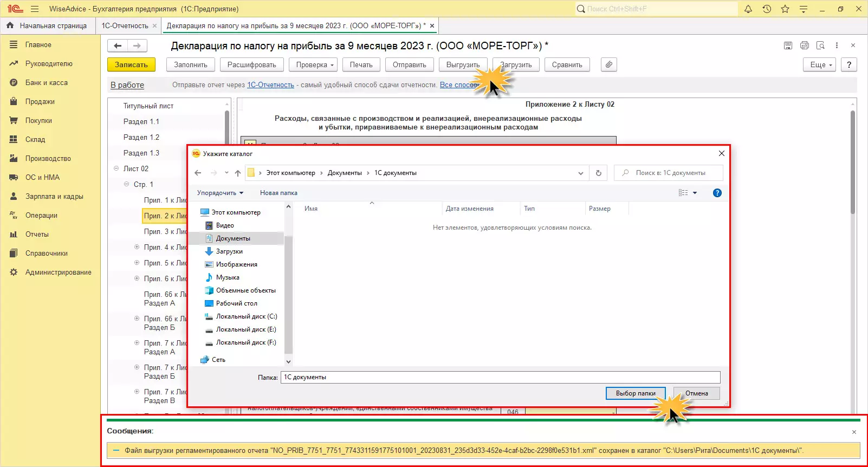
Task: Switch to the 1С-Отчетность tab
Action: click(125, 25)
